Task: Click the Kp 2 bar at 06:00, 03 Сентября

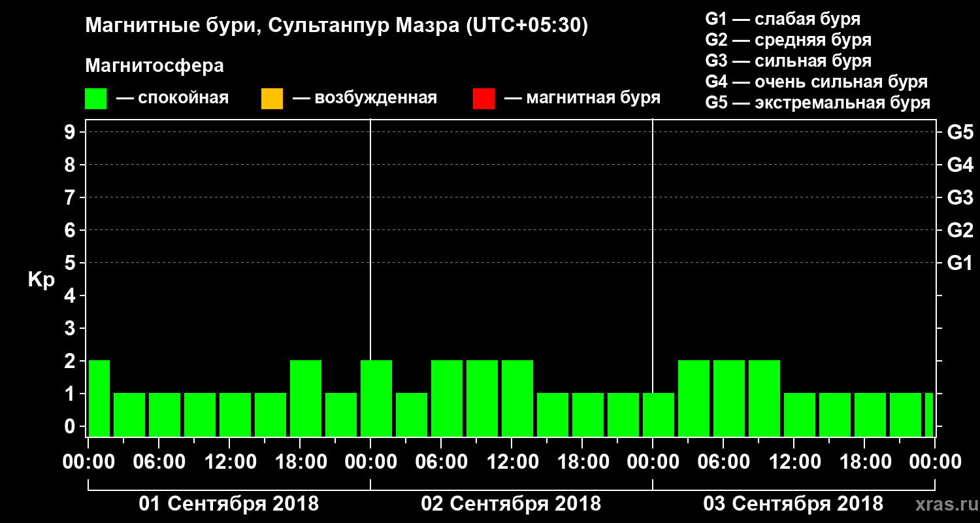Action: [x=729, y=398]
